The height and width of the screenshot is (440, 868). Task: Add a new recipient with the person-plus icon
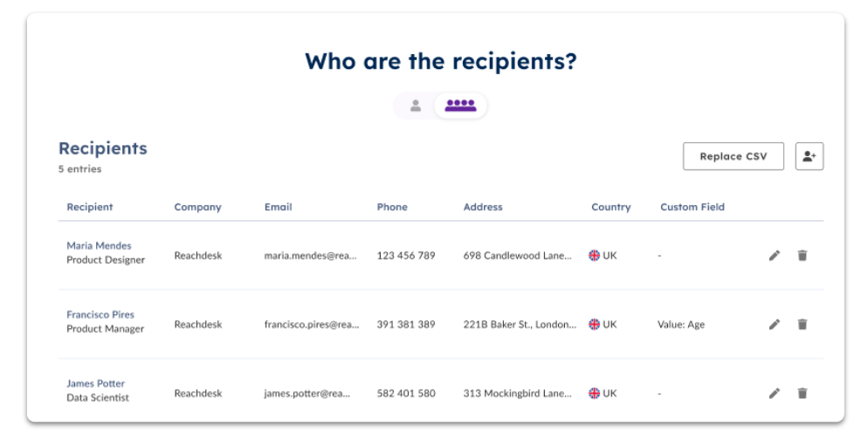pos(809,156)
